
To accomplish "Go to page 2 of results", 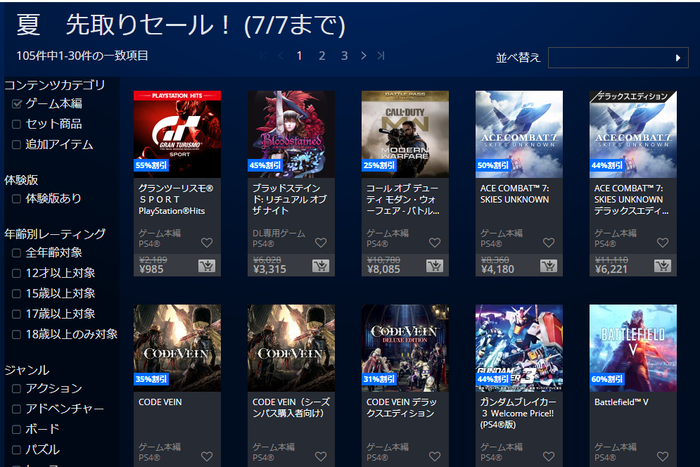I will (x=321, y=56).
